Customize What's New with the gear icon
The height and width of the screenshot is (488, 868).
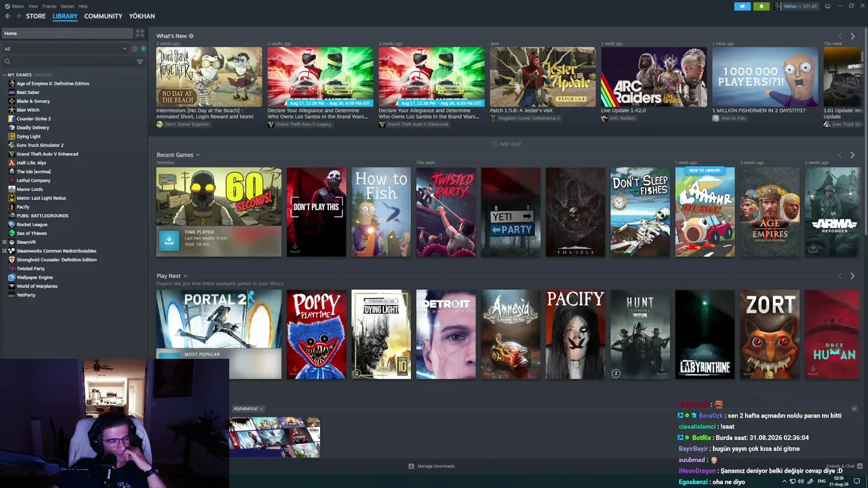(191, 36)
